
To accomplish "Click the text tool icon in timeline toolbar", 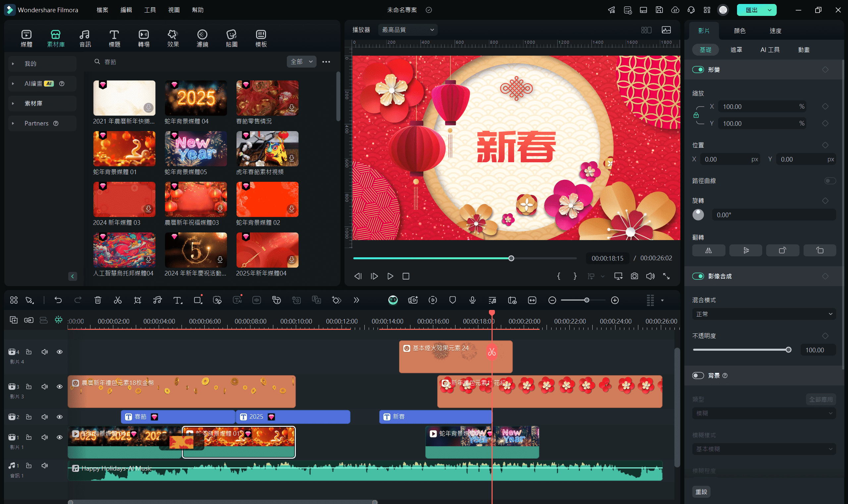I will (177, 300).
